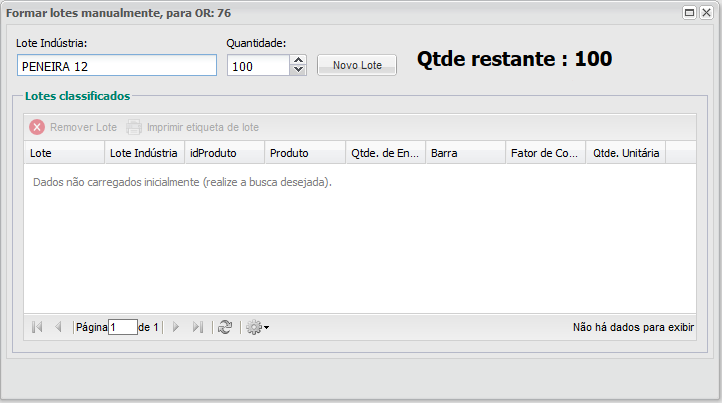Viewport: 725px width, 408px height.
Task: Click the Remover Lote red X icon
Action: coord(37,127)
